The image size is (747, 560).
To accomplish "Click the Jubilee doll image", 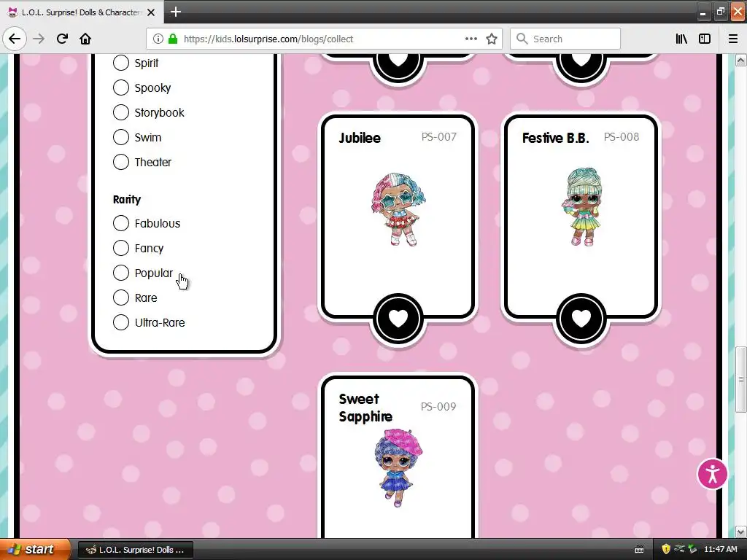I will tap(398, 209).
